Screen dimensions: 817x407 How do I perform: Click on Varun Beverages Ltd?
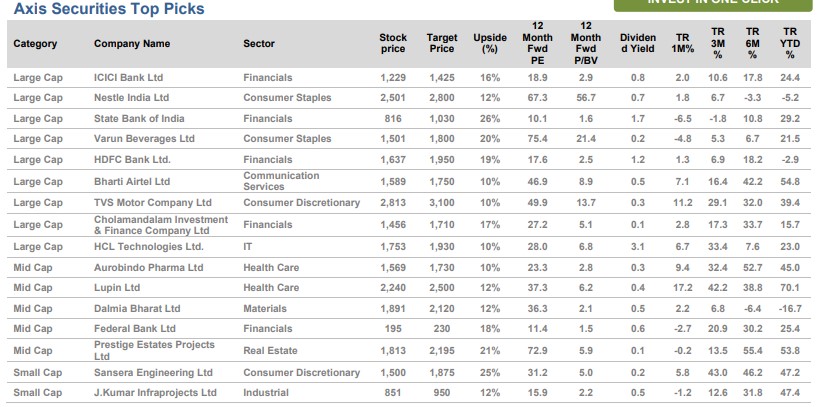[x=144, y=139]
